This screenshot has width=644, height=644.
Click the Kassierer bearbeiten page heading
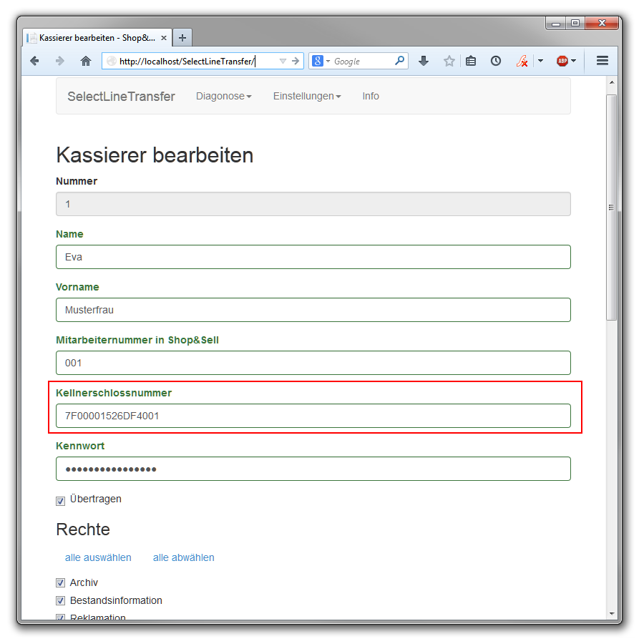155,155
